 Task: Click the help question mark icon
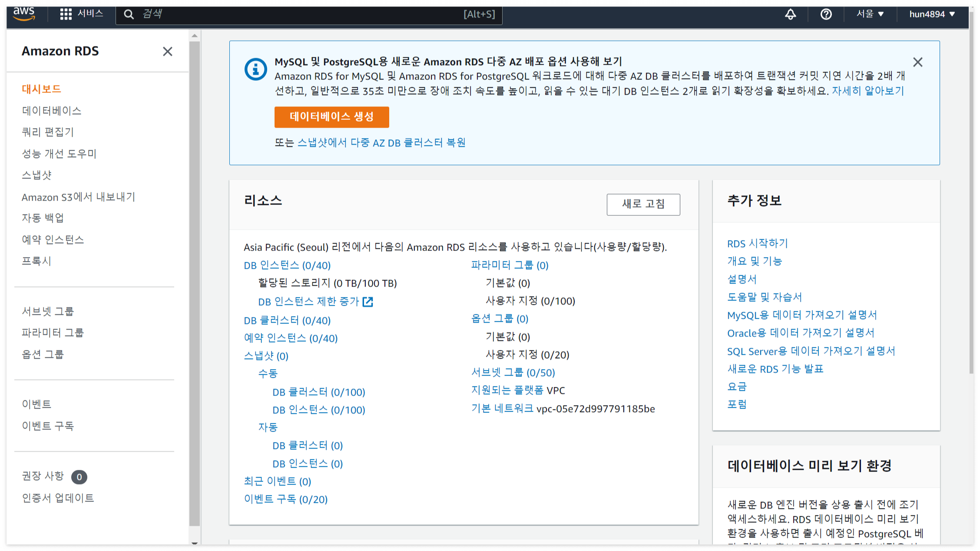(x=826, y=14)
